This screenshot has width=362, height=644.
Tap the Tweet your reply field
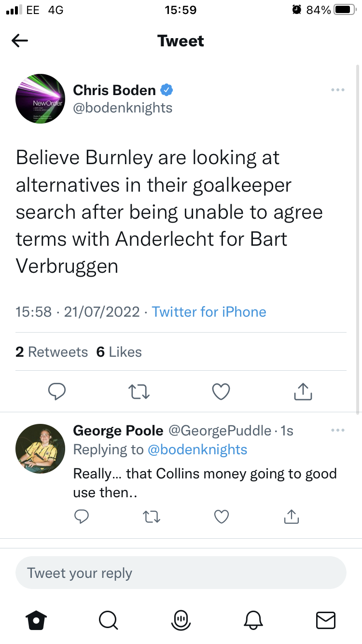tap(181, 573)
